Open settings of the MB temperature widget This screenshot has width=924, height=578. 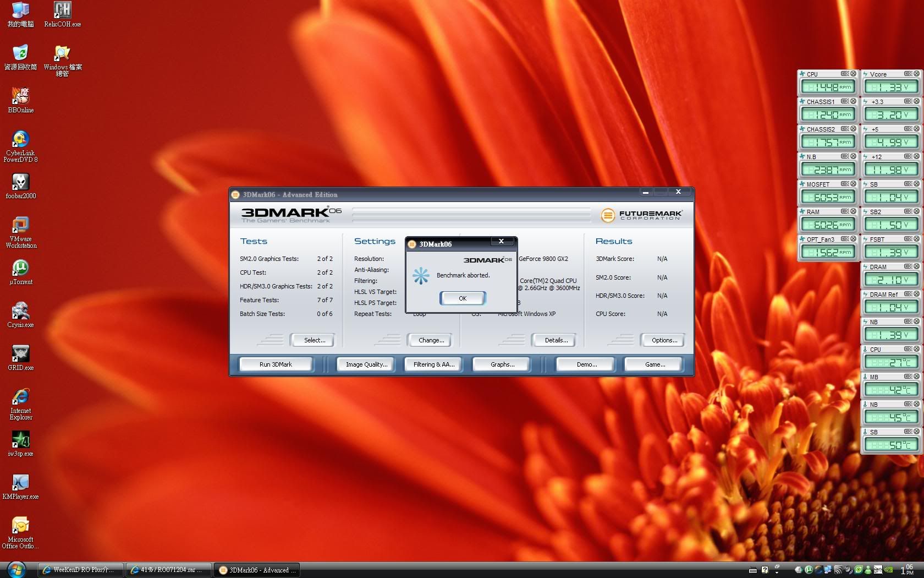pyautogui.click(x=908, y=377)
